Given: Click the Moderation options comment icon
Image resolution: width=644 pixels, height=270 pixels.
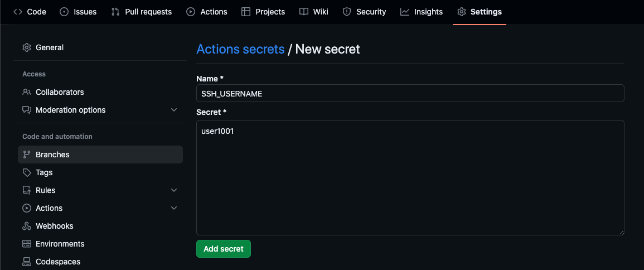Looking at the screenshot, I should point(27,110).
